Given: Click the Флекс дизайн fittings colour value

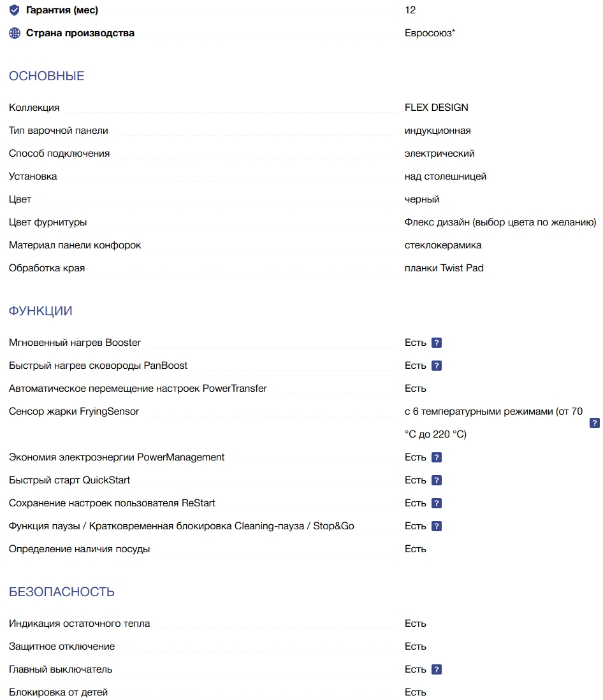Looking at the screenshot, I should 500,222.
